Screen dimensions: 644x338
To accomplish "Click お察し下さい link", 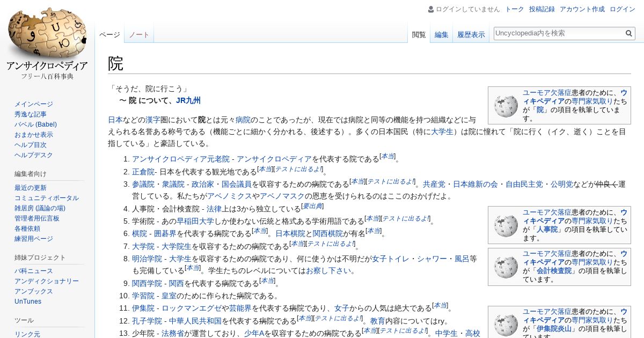I will [328, 271].
